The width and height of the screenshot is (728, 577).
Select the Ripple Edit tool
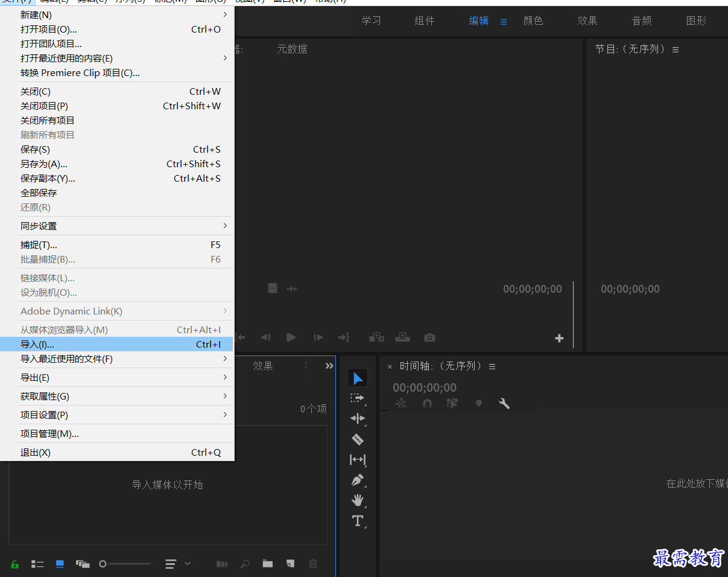click(358, 418)
